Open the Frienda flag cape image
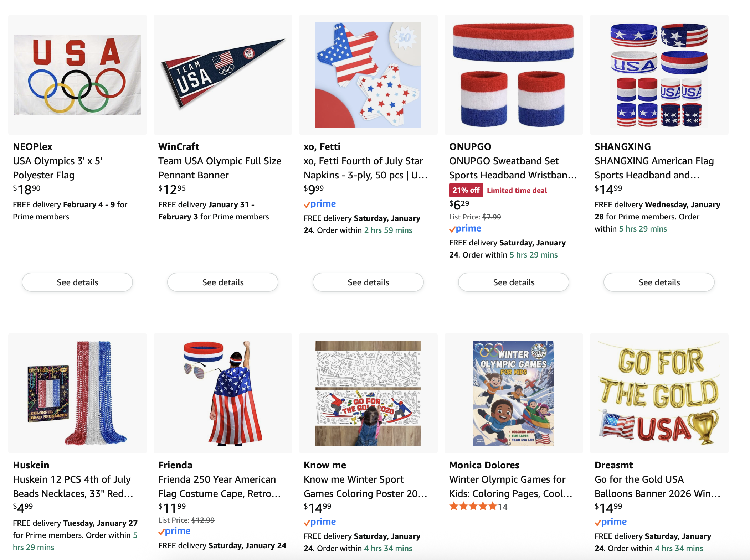Screen dimensions: 750x560 coord(223,393)
